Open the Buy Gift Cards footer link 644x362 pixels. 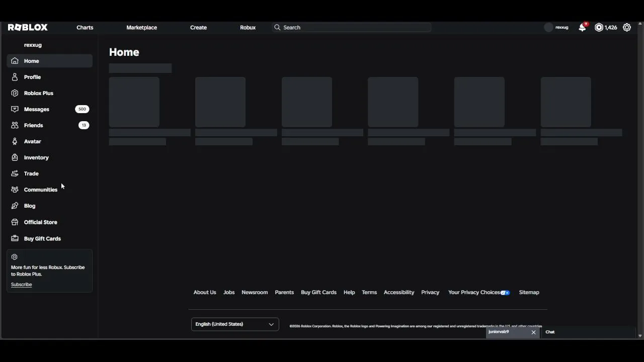click(x=318, y=292)
